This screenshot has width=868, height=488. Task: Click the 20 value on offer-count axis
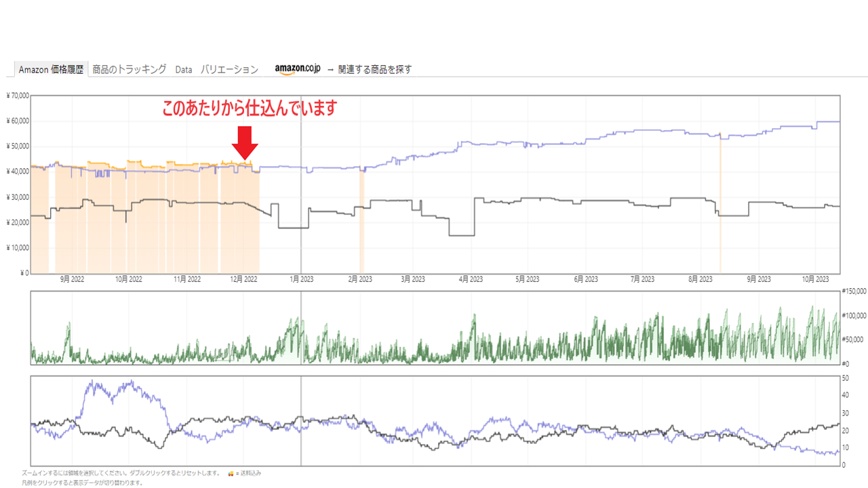pos(845,430)
